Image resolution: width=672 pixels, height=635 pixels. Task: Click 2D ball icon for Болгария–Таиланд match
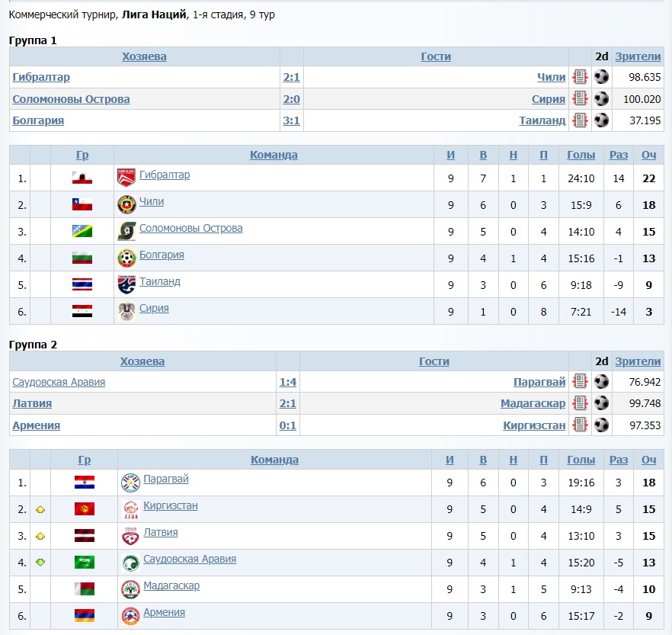602,120
